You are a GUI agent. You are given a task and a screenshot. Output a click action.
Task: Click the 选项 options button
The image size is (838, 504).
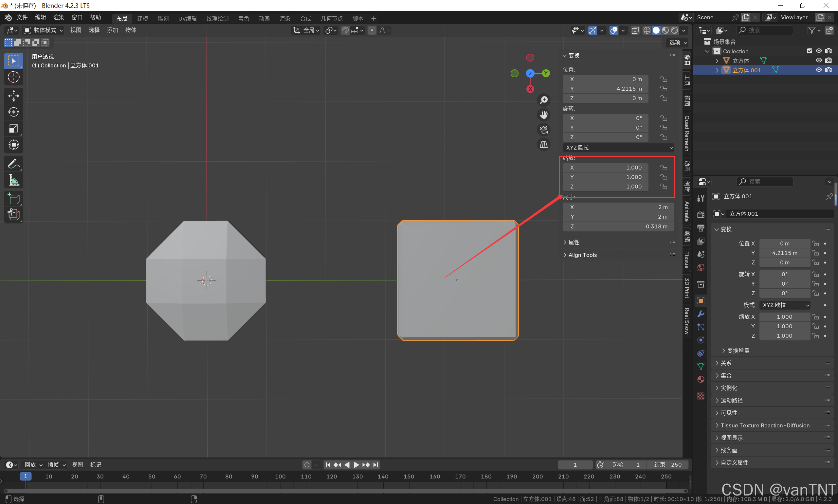click(678, 43)
